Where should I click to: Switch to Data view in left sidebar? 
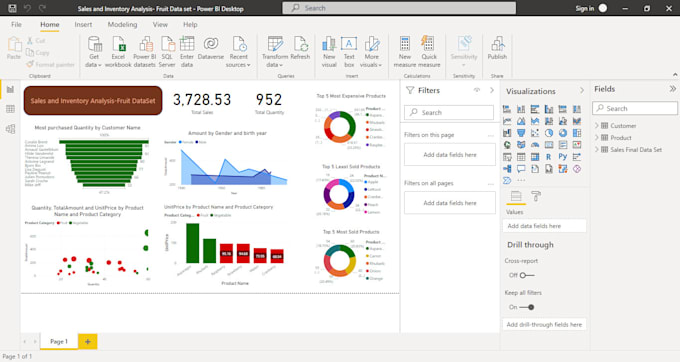(x=10, y=109)
